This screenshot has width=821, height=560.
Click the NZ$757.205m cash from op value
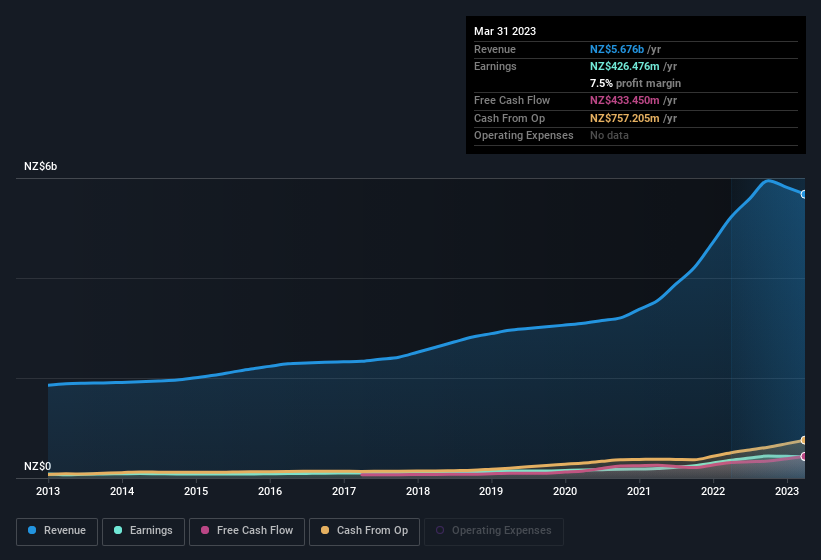(625, 118)
